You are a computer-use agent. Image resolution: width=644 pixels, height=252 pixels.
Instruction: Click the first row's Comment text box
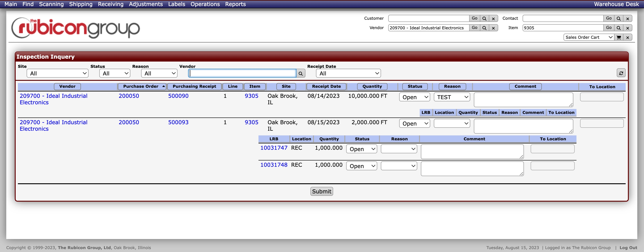(523, 99)
